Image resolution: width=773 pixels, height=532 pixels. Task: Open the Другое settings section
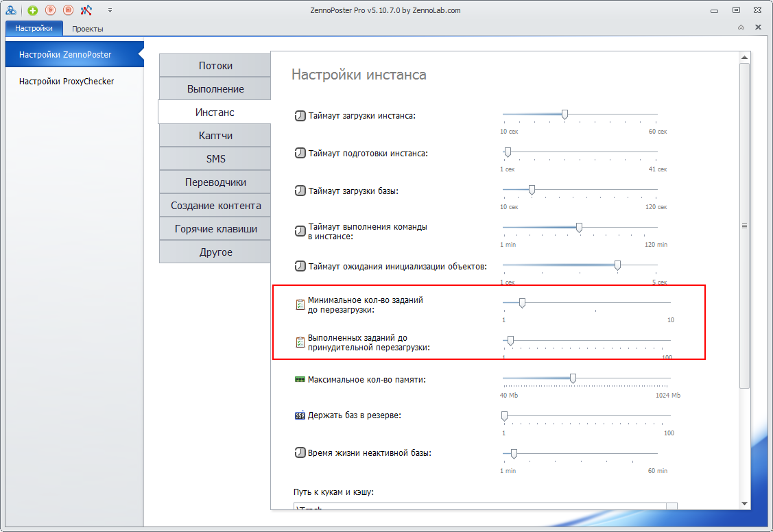[x=215, y=252]
